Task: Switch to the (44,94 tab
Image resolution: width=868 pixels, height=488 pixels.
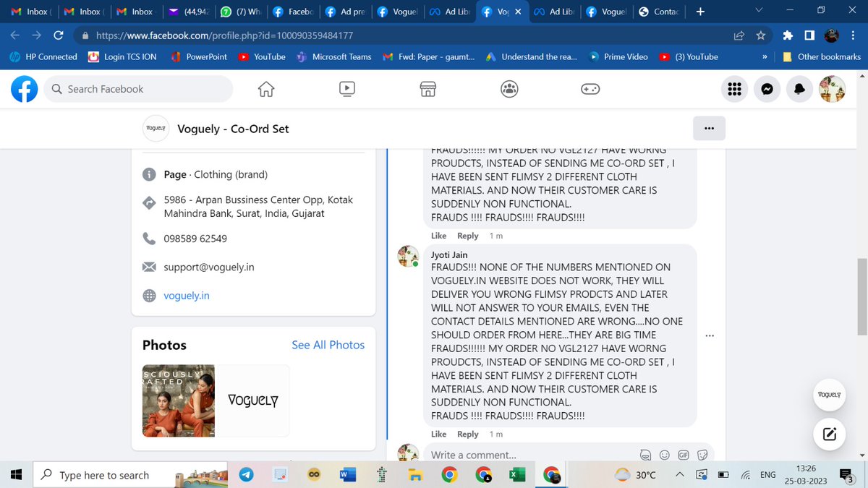Action: point(187,12)
